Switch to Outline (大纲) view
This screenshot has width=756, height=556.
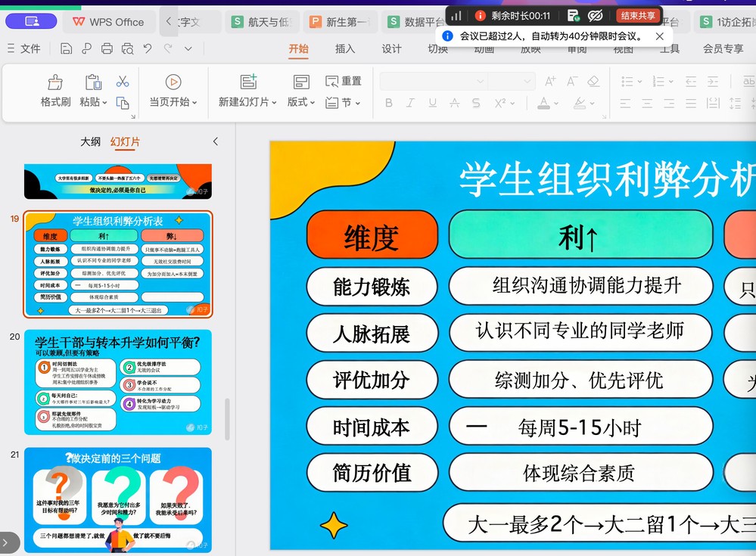click(x=90, y=141)
